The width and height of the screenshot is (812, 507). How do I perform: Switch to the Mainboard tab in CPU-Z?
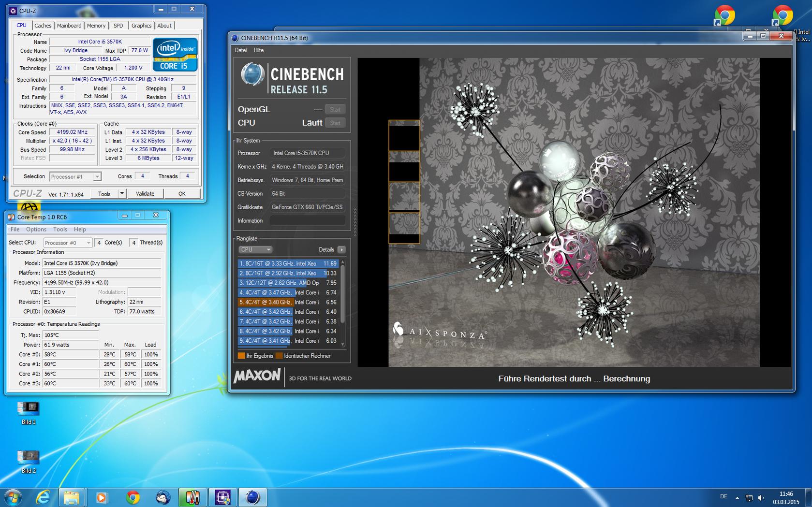pos(69,26)
